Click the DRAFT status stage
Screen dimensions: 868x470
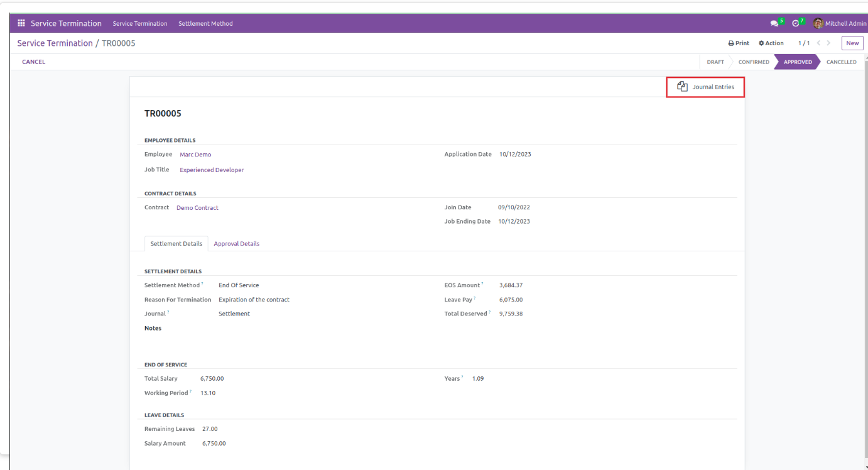(x=715, y=62)
